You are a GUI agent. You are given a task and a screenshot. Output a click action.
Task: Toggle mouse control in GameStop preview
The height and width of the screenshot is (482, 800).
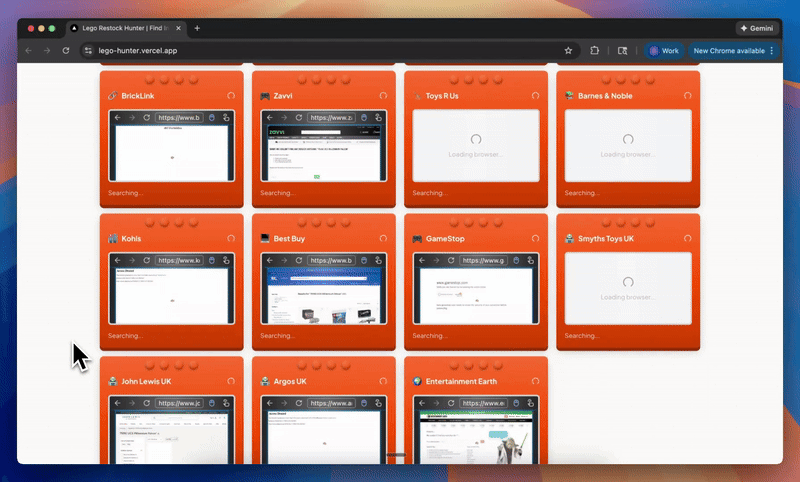pyautogui.click(x=516, y=260)
